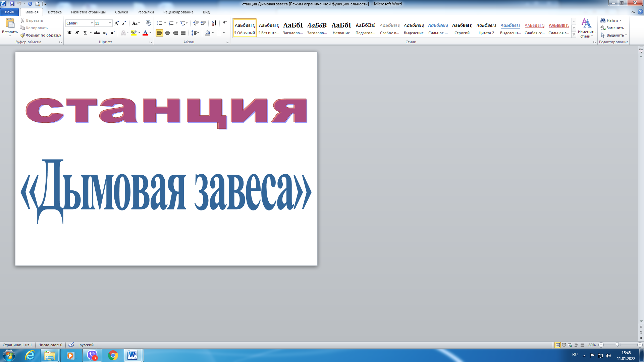Click the Sort A-Z icon
Screen dimensions: 644x362
tap(214, 23)
